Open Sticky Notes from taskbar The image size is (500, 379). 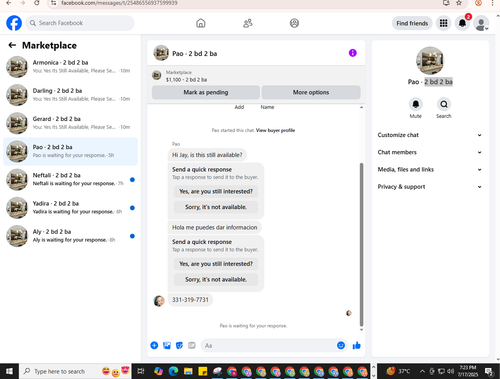[x=203, y=371]
